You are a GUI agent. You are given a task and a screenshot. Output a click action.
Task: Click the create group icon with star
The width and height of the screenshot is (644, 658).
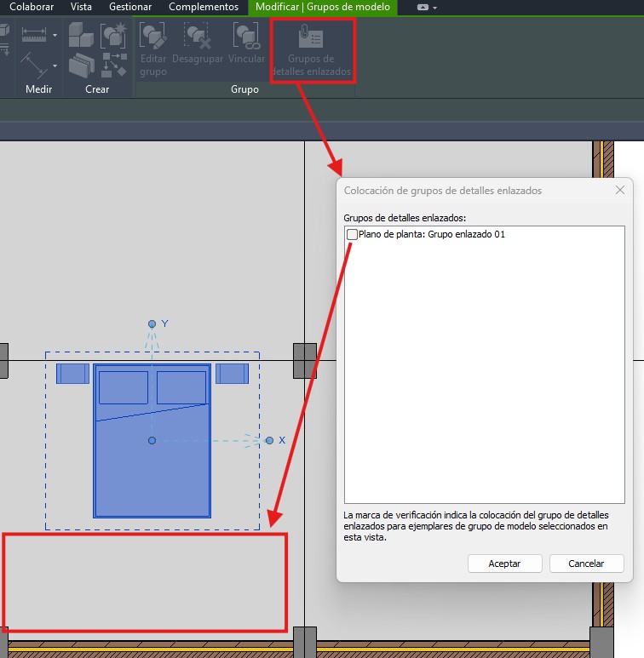tap(112, 35)
